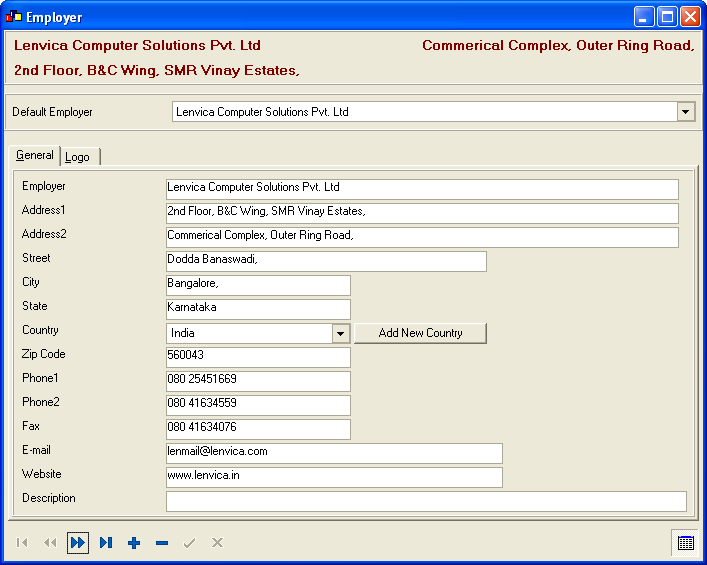Screen dimensions: 707x565
Task: Click the Website field
Action: 334,477
